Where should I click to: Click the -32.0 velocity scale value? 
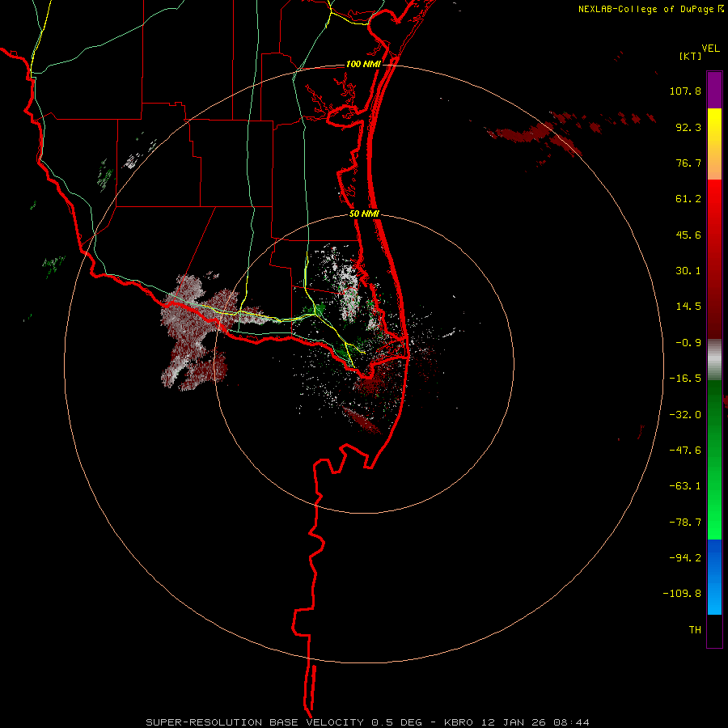(685, 415)
